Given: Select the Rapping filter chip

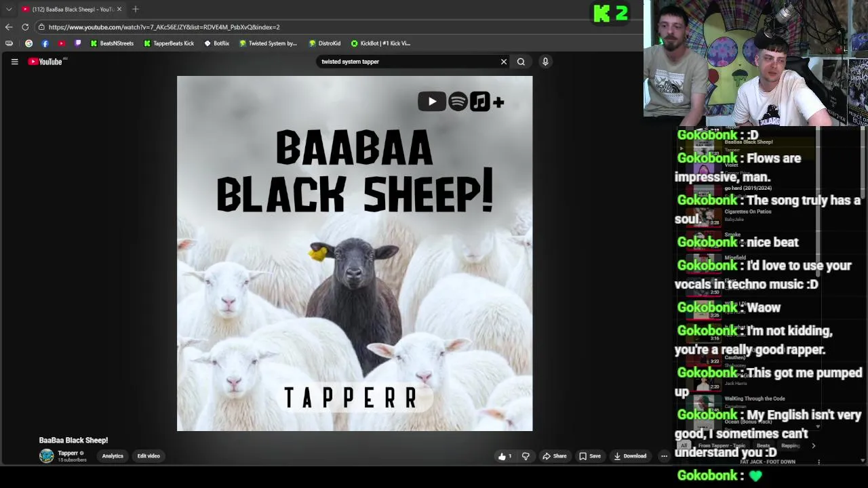Looking at the screenshot, I should pos(790,445).
